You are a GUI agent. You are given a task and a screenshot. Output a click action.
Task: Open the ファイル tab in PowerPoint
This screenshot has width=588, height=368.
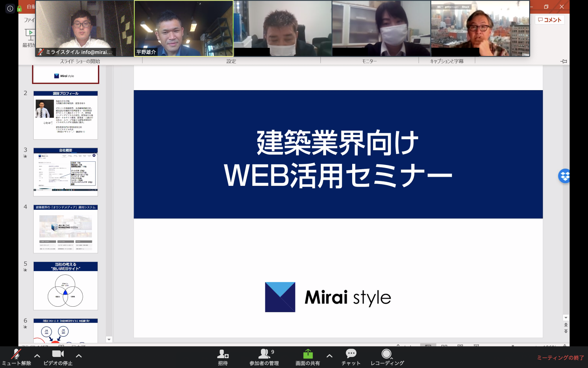[x=29, y=20]
